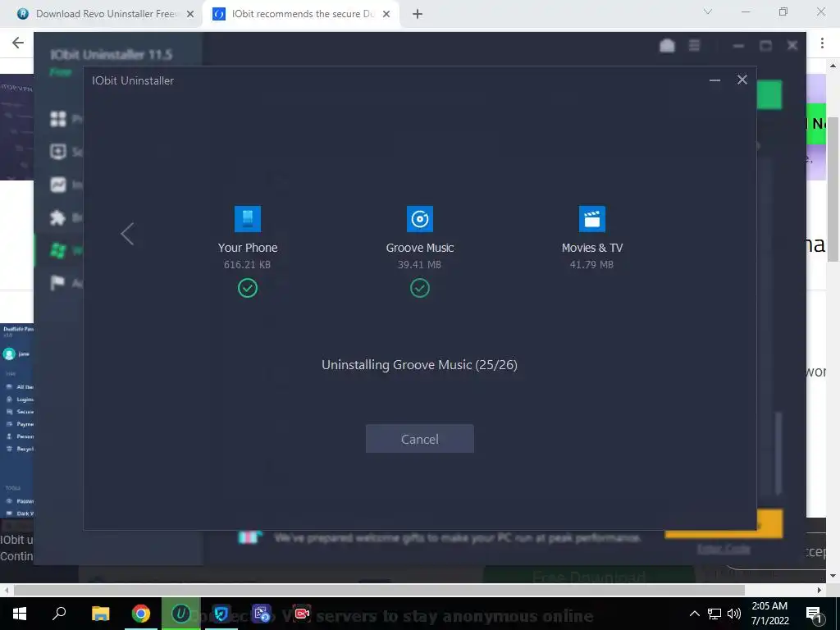Switch to IObit recommends browser tab
Screen dimensions: 840x630
coord(300,14)
